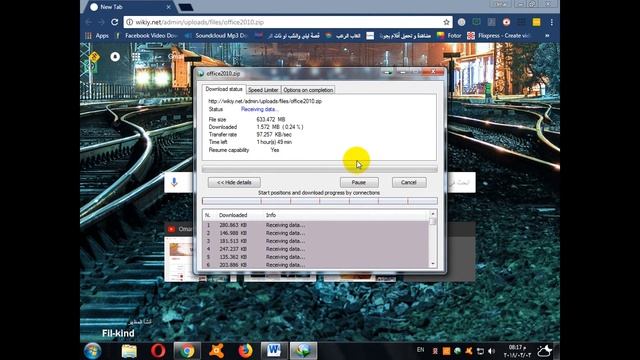Viewport: 640px width, 360px height.
Task: Select connection row with 146.988 KB
Action: coord(316,233)
